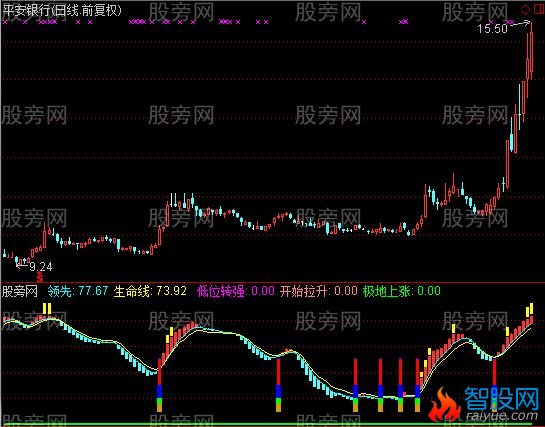Viewport: 545px width, 427px height.
Task: Click the 开始拉升: 0.00 indicator value
Action: 319,291
